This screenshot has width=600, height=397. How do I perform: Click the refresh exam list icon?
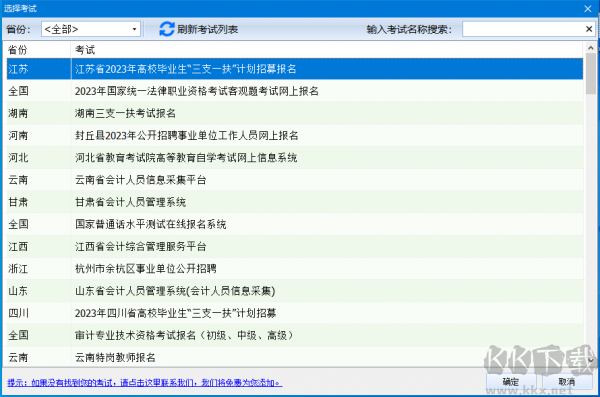(166, 29)
